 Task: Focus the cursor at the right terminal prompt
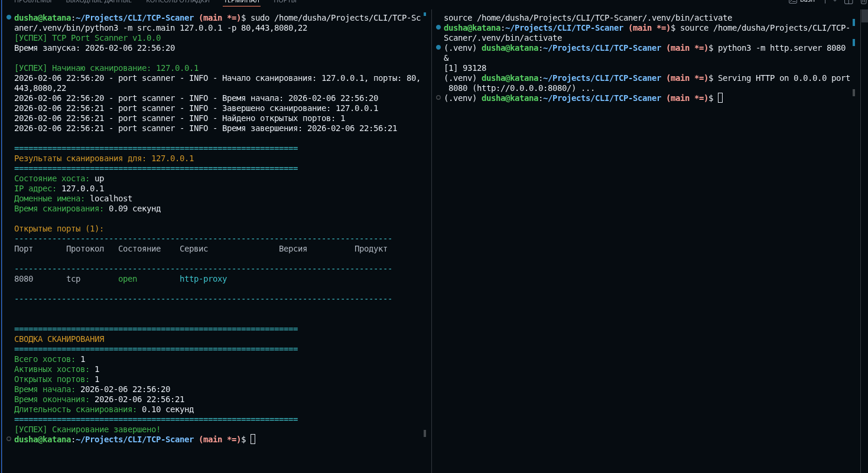(720, 98)
